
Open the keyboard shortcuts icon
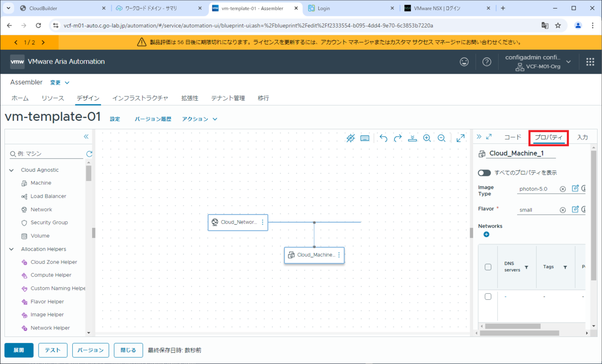(x=365, y=138)
